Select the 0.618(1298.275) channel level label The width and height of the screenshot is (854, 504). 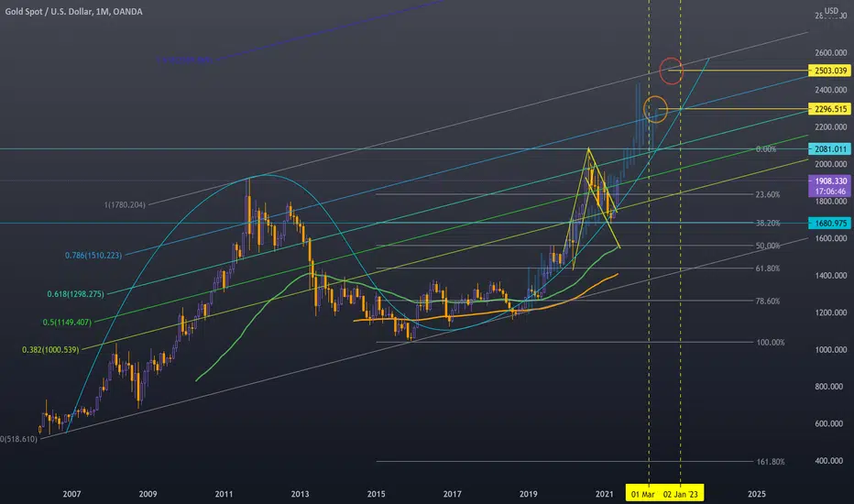(75, 293)
